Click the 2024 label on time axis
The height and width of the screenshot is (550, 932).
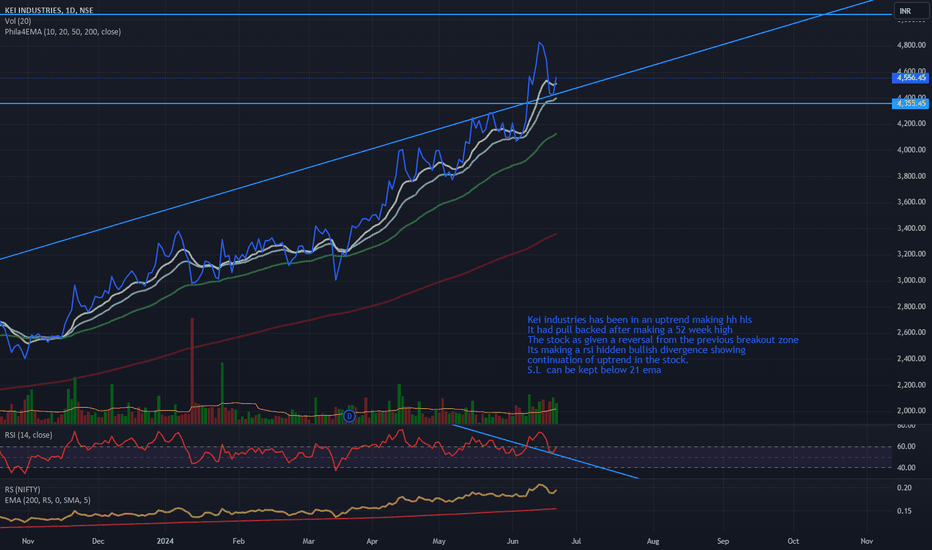(165, 541)
